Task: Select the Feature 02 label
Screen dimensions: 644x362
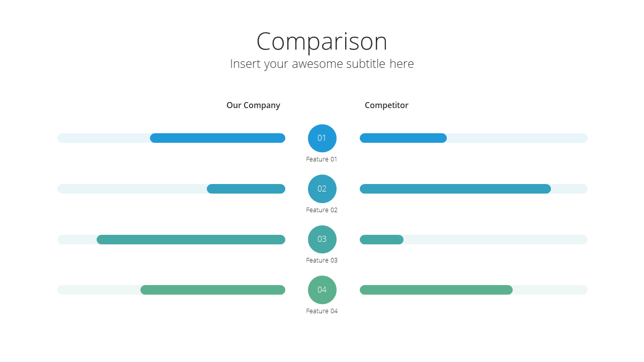Action: [x=322, y=210]
